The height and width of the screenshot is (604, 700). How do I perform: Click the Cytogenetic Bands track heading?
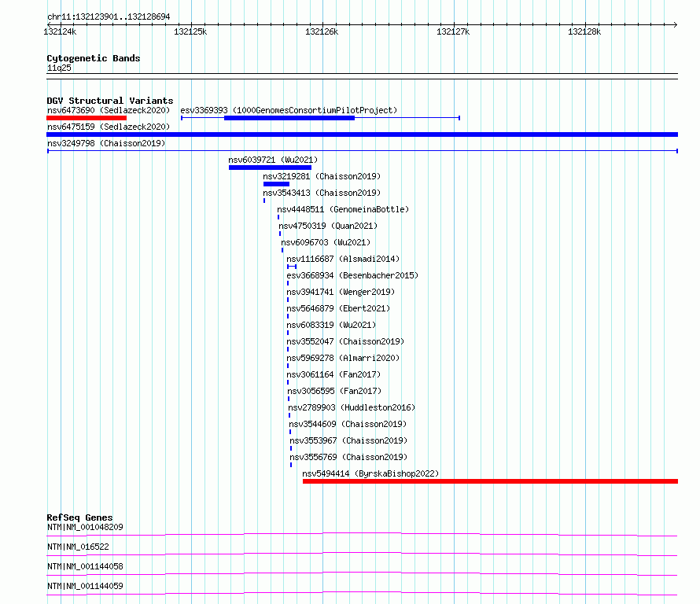[x=94, y=58]
